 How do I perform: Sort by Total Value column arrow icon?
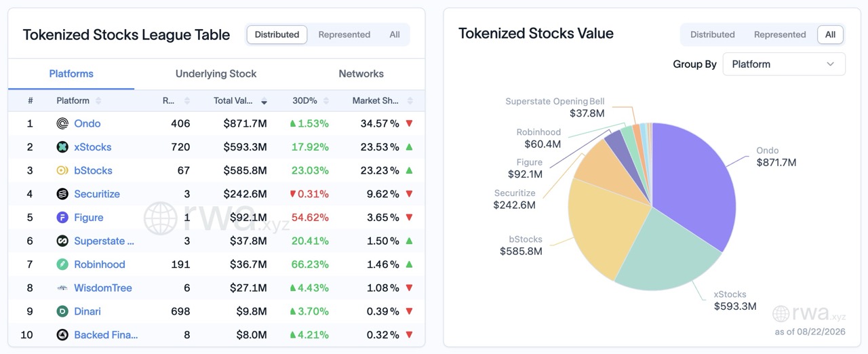[264, 102]
